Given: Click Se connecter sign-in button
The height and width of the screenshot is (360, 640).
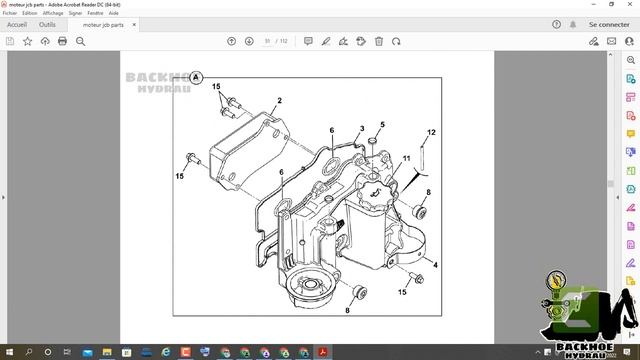Looking at the screenshot, I should pos(609,24).
